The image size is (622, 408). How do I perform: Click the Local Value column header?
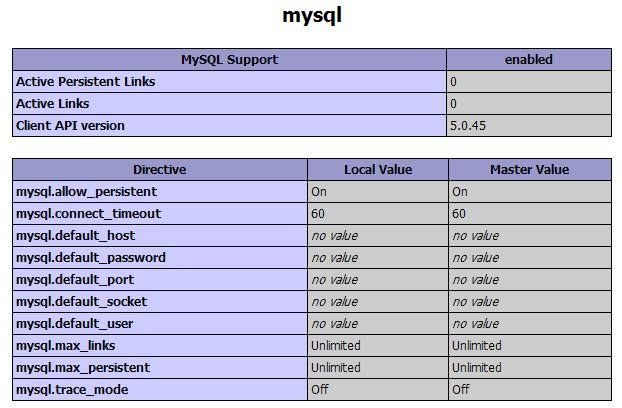click(x=378, y=170)
